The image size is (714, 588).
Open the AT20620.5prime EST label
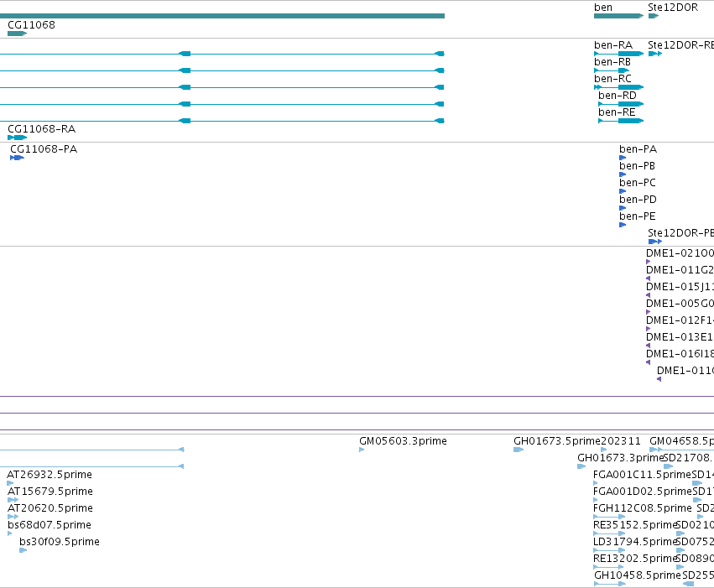point(50,509)
